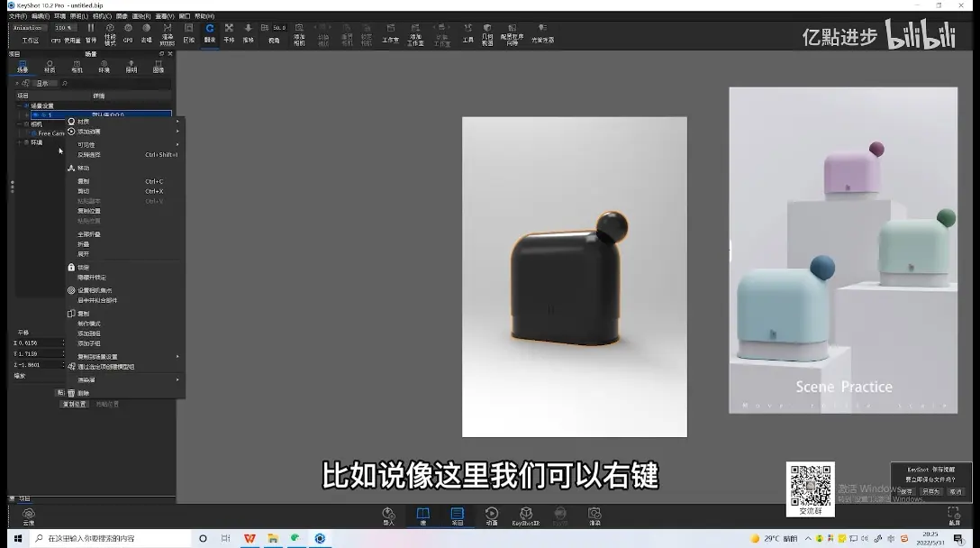This screenshot has height=548, width=980.
Task: Choose 设置相机焦点 in context menu
Action: click(123, 290)
